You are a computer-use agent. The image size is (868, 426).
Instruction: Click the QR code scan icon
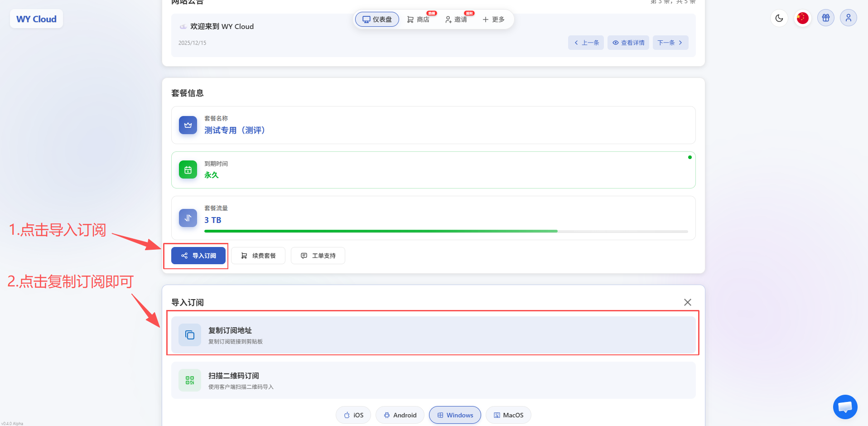[190, 380]
